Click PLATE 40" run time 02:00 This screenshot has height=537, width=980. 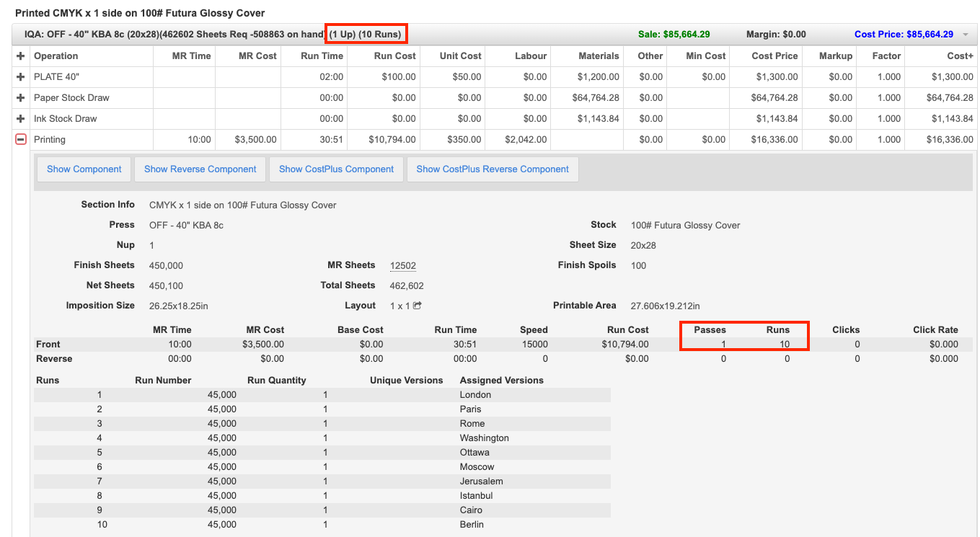[x=332, y=77]
